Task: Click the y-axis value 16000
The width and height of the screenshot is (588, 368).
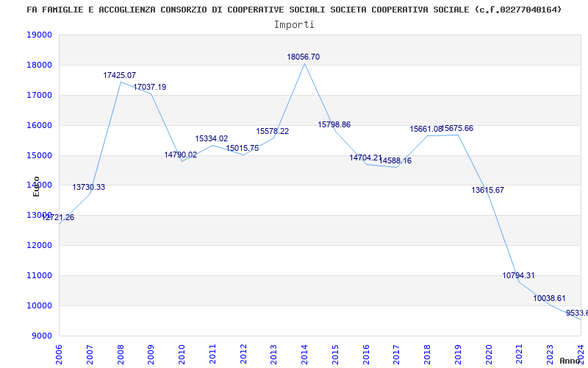Action: point(39,125)
